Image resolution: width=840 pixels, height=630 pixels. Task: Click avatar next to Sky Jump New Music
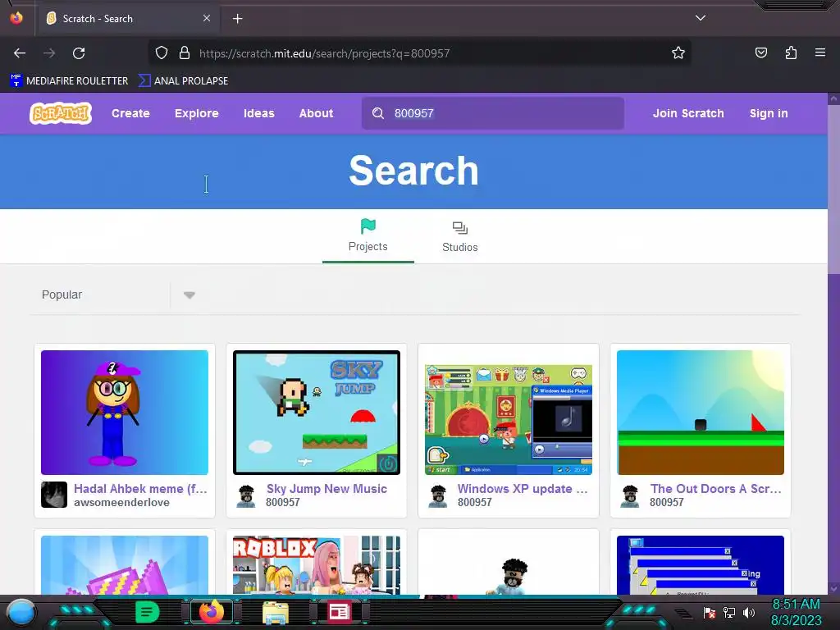point(246,495)
